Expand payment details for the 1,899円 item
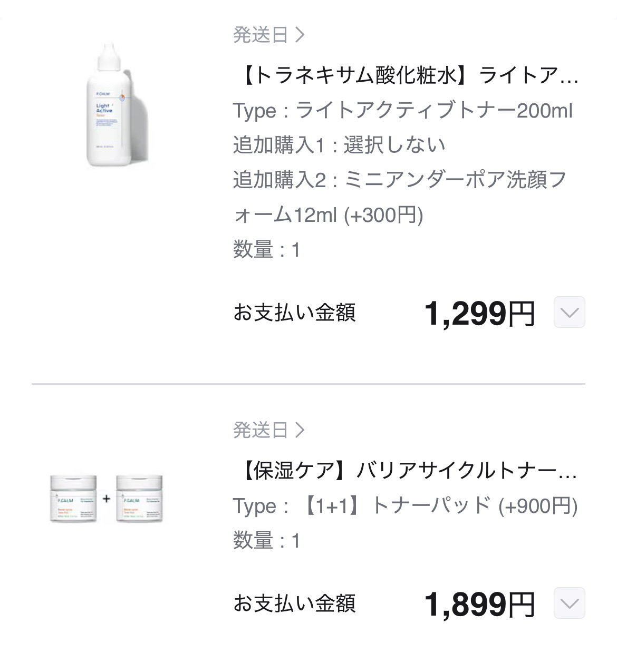The height and width of the screenshot is (672, 617). pyautogui.click(x=569, y=603)
